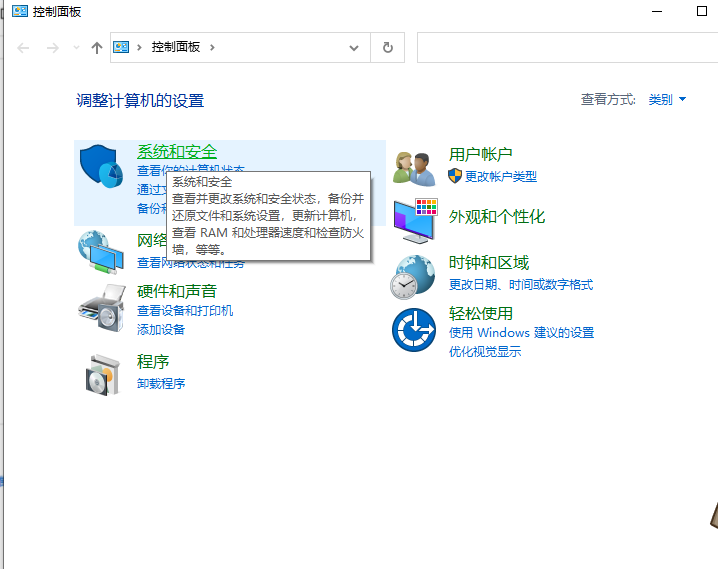Open the Programs disc box icon
Image resolution: width=718 pixels, height=569 pixels.
102,375
